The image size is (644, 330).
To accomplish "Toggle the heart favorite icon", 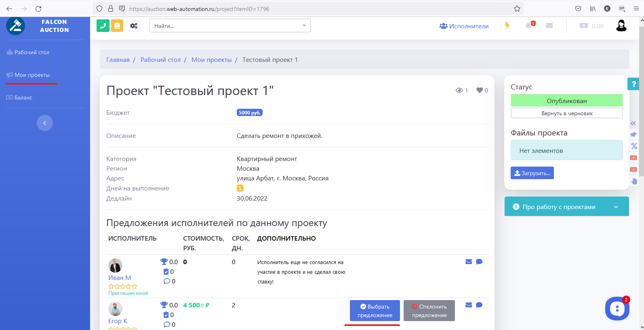I will pyautogui.click(x=480, y=90).
